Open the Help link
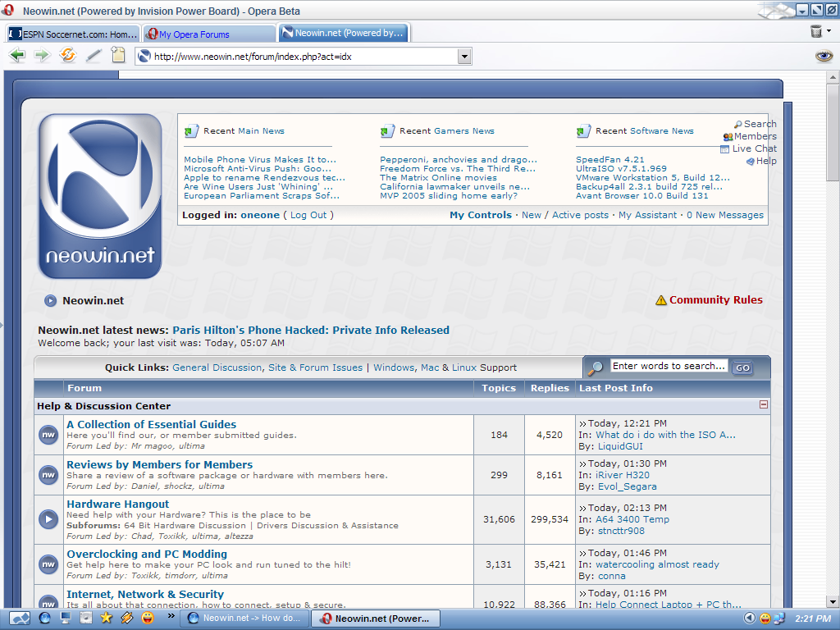Screen dimensions: 840x630 coord(761,161)
